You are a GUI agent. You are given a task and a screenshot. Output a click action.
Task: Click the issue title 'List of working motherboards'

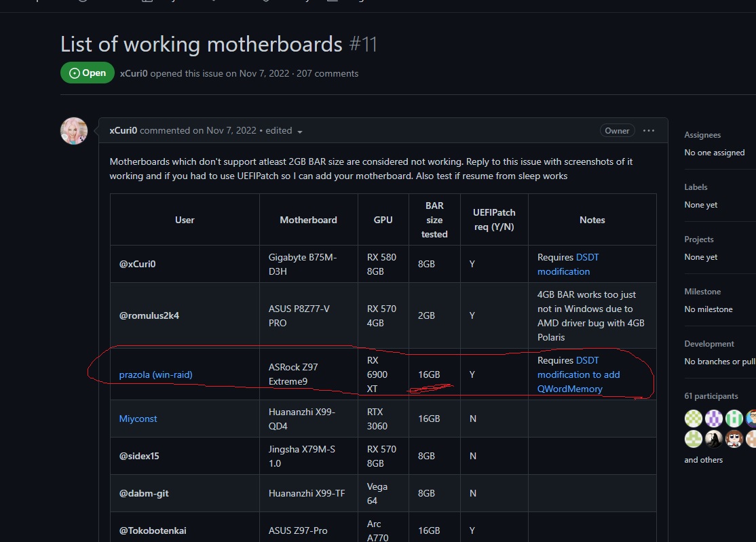pos(202,44)
